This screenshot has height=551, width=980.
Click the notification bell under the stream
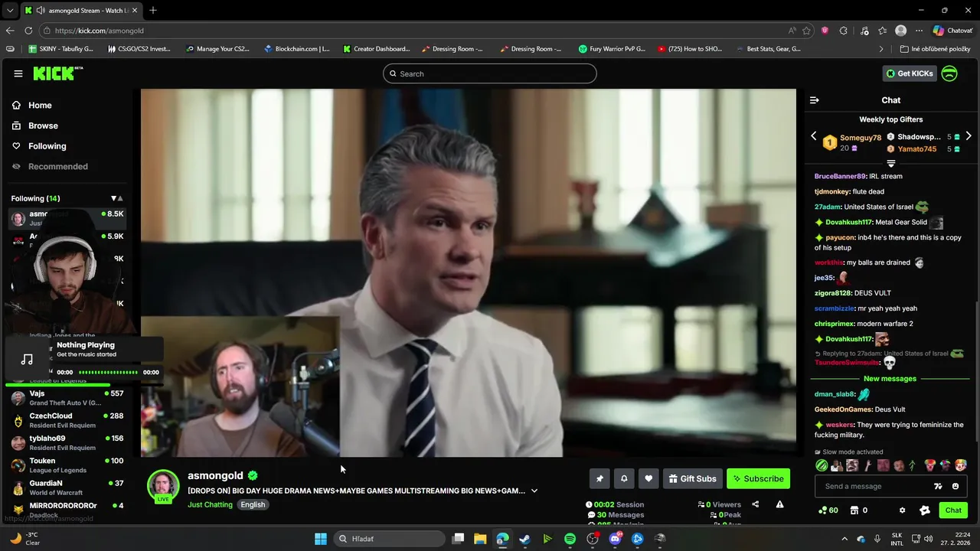(x=624, y=478)
